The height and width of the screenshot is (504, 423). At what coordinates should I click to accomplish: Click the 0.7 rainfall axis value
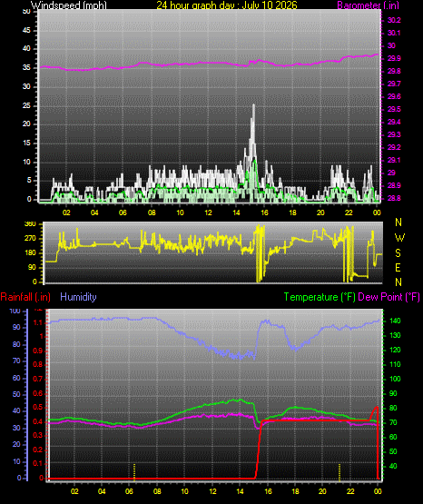coord(38,379)
